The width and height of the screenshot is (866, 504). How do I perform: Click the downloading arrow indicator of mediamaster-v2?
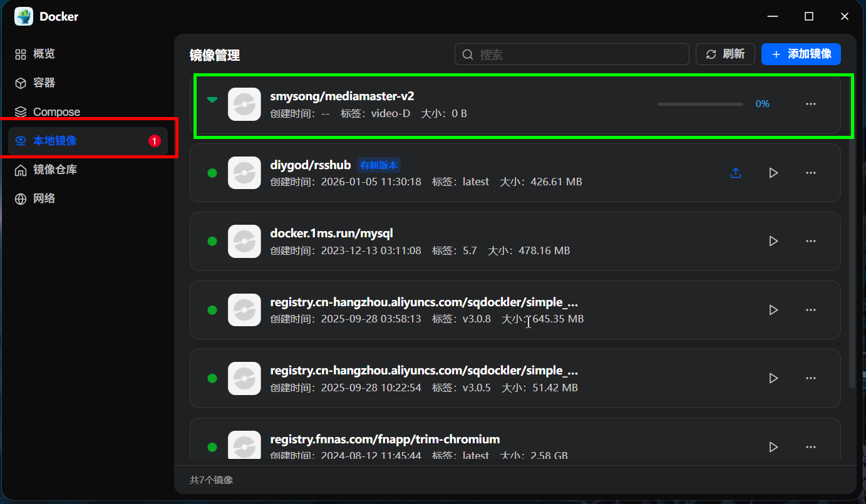click(212, 100)
